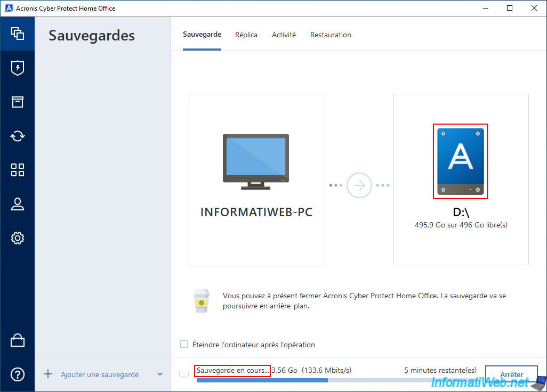Click the 3,56 Go (133,6 Mbits/s) text
Viewport: 547px width, 392px height.
coord(311,370)
